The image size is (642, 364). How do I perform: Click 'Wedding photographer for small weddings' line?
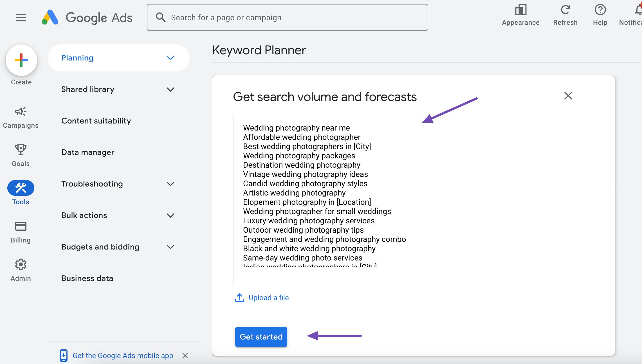[x=317, y=212]
